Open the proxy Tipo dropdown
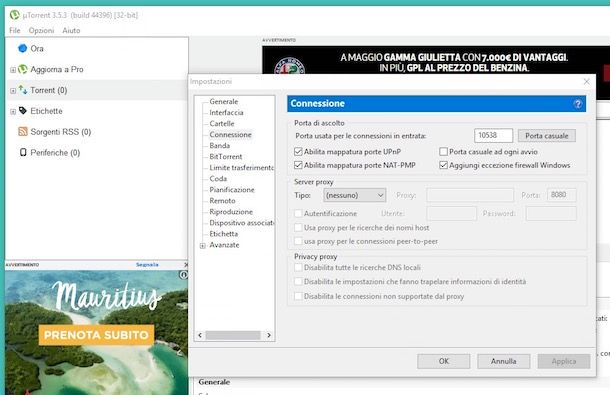610x395 pixels. pos(354,195)
